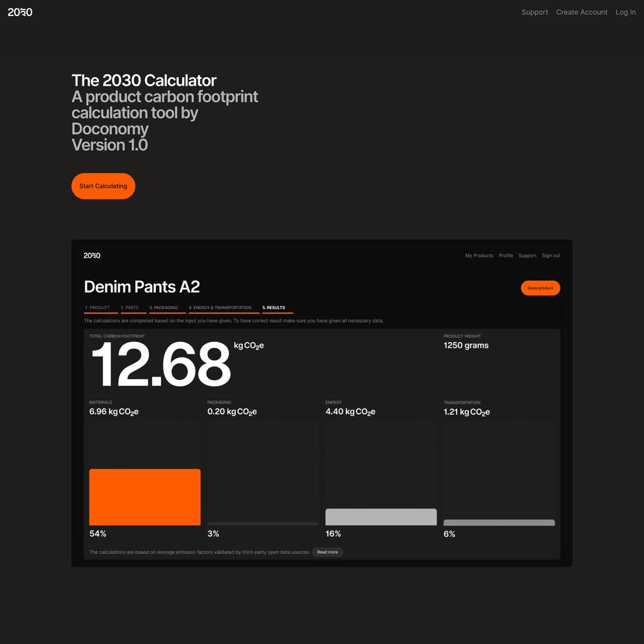The image size is (644, 644).
Task: Switch to the 1. Product tab
Action: pyautogui.click(x=100, y=308)
